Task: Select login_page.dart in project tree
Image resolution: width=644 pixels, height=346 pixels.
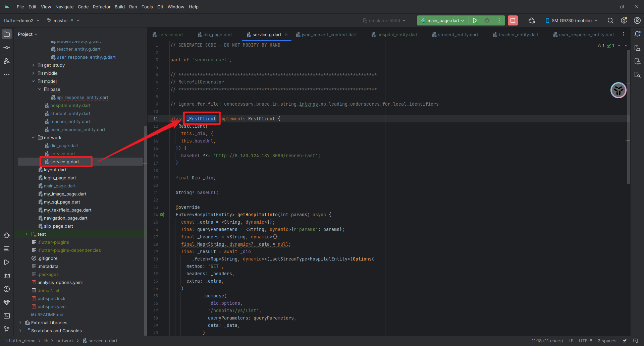Action: click(60, 178)
